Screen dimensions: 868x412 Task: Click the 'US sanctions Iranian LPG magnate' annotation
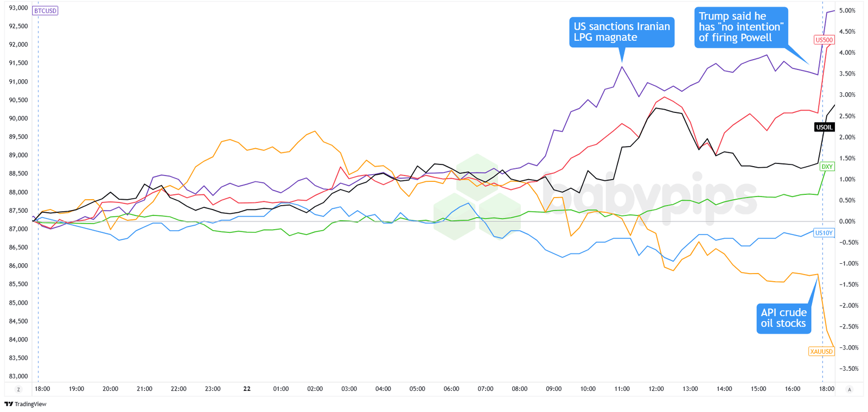622,32
